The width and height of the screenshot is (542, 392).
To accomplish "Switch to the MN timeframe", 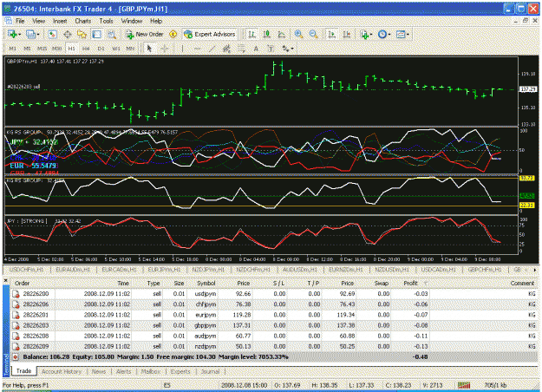I will [130, 49].
